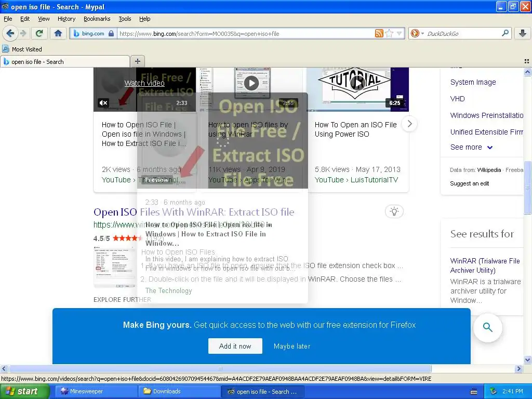Play the Power ISO tutorial video
Image resolution: width=532 pixels, height=399 pixels.
point(357,83)
